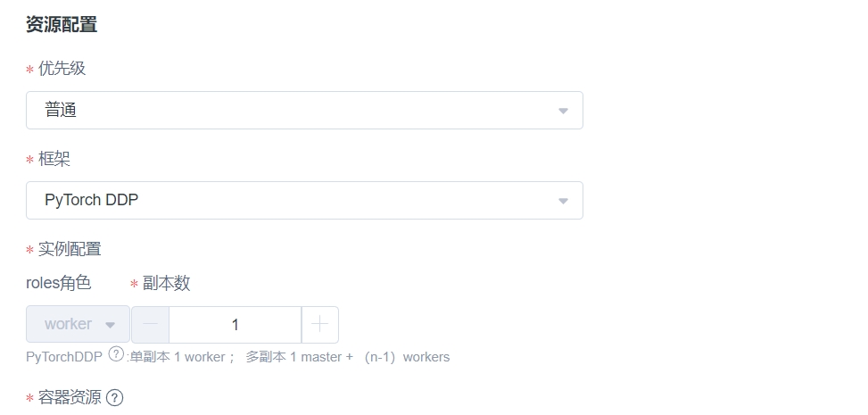868x415 pixels.
Task: Click the 副本数 column label
Action: click(x=166, y=283)
